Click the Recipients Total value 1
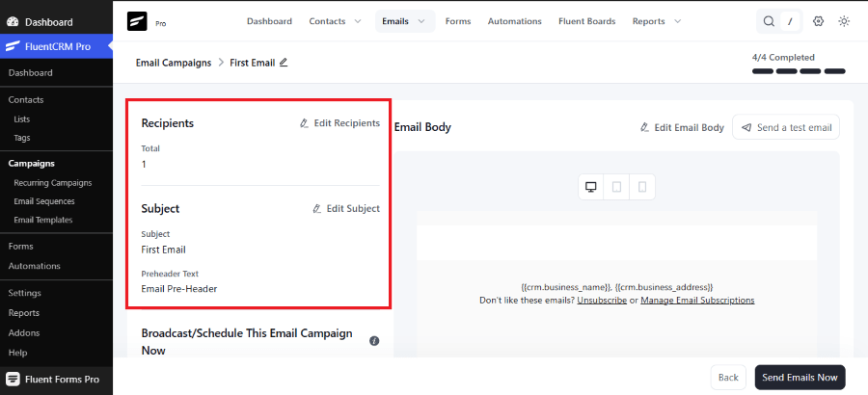The image size is (868, 395). point(144,165)
